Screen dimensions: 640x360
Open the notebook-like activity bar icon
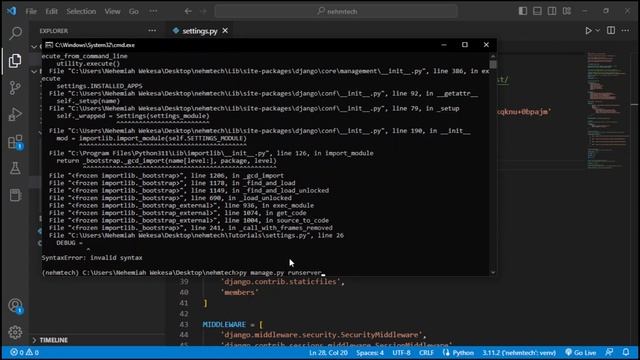click(x=15, y=195)
